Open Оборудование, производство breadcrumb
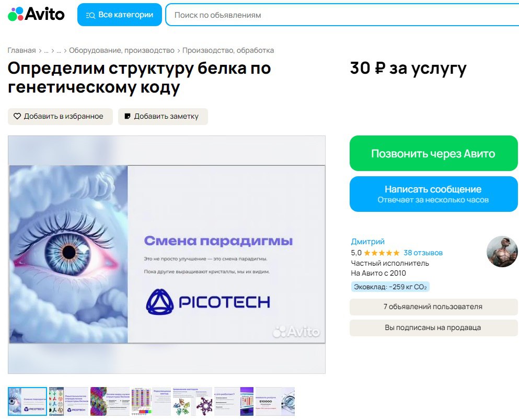The height and width of the screenshot is (420, 519). coord(121,50)
